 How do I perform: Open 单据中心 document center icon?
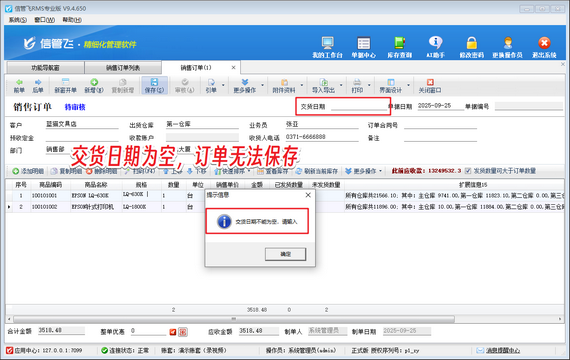(364, 43)
